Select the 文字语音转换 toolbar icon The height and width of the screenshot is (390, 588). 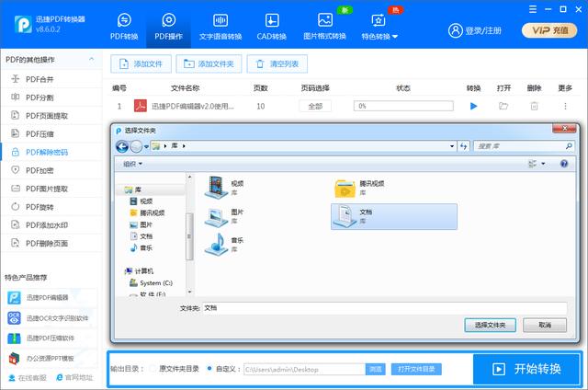(220, 26)
